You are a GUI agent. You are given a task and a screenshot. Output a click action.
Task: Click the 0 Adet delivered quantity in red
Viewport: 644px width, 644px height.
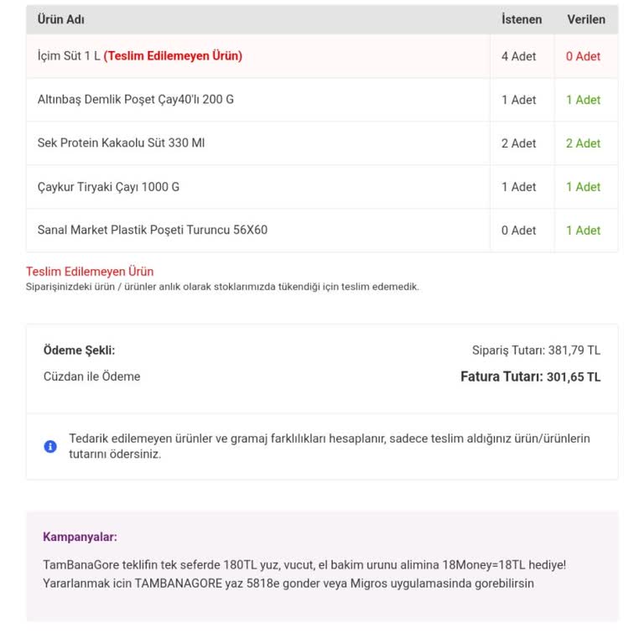pos(583,56)
